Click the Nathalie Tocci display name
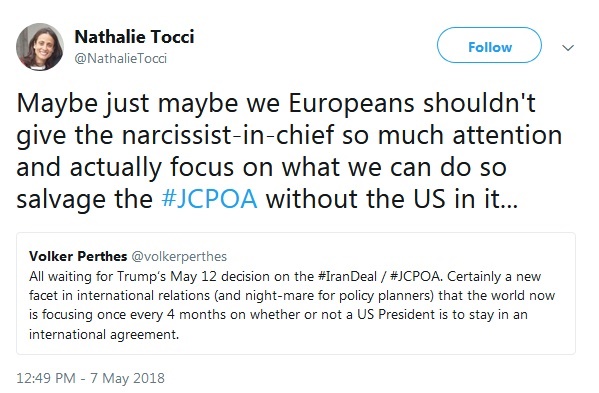 tap(134, 37)
